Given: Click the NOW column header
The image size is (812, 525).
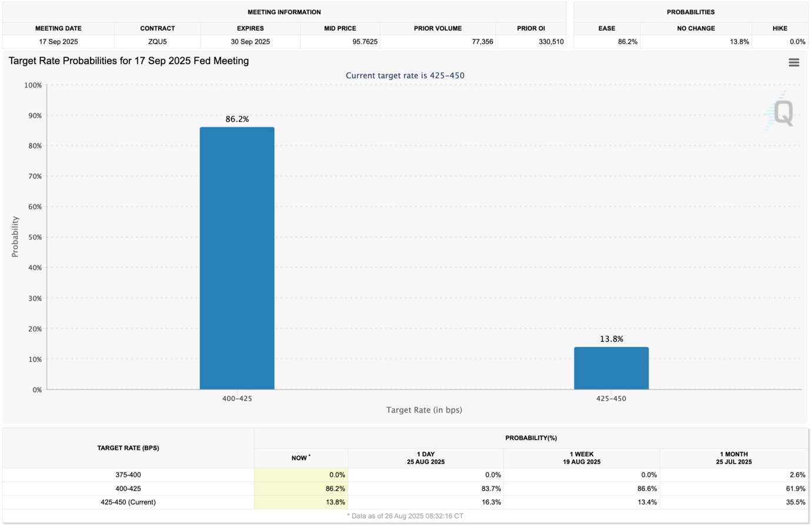Looking at the screenshot, I should (x=300, y=457).
